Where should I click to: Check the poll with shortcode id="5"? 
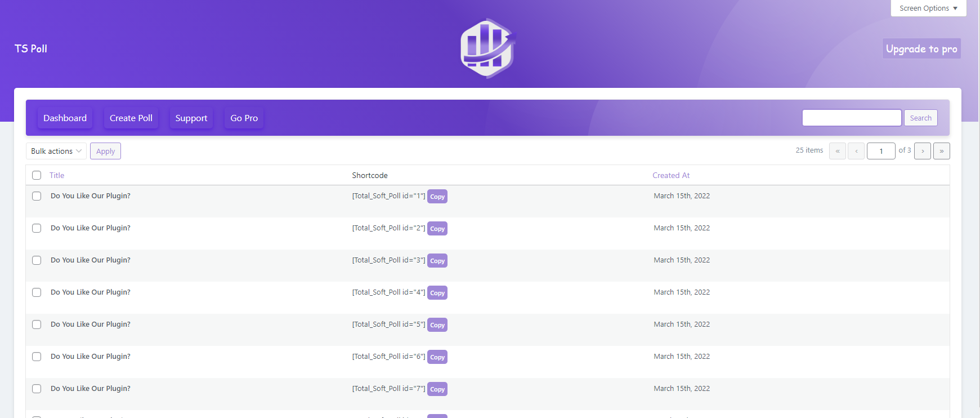[37, 324]
